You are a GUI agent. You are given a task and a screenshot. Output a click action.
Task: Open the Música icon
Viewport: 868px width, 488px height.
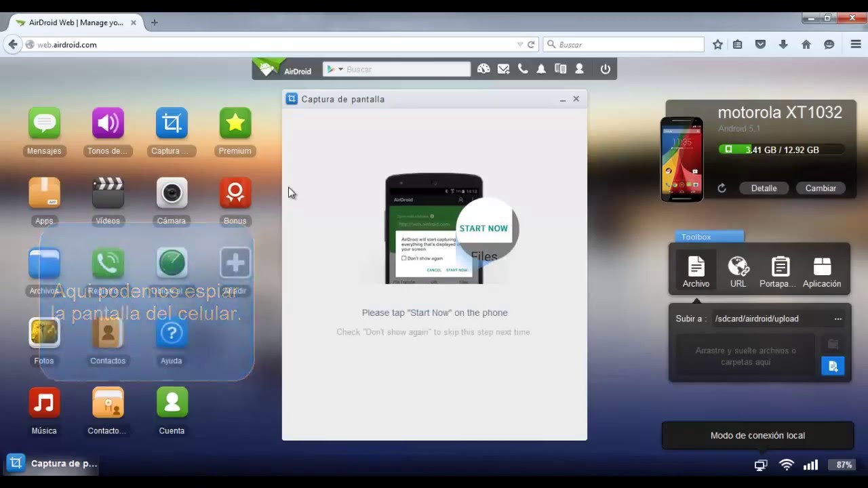[44, 403]
